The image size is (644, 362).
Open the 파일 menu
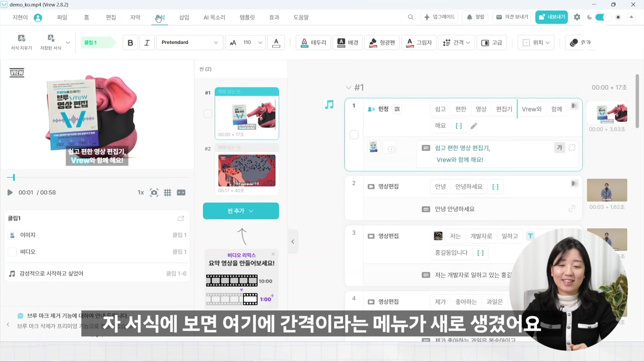[x=62, y=17]
